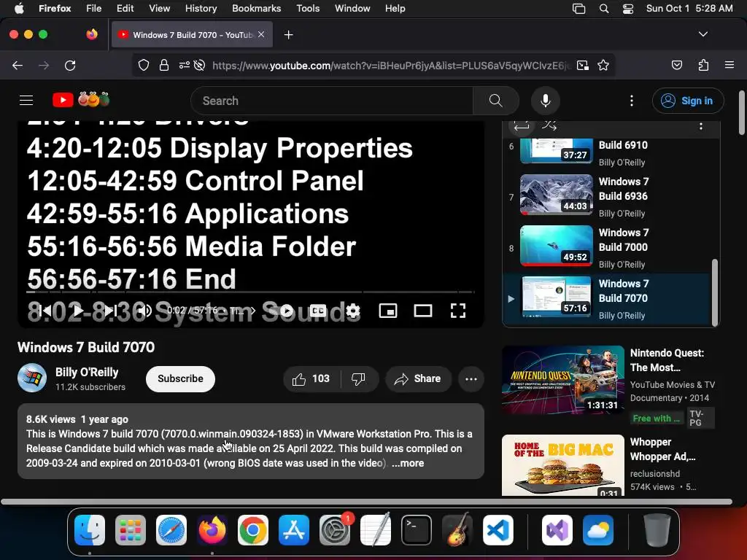Open picture-in-picture icon in address bar

tap(583, 65)
